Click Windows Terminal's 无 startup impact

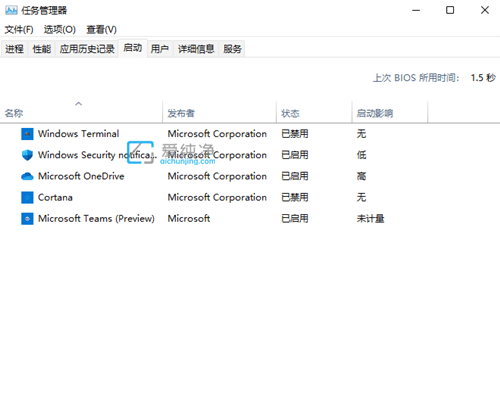361,134
